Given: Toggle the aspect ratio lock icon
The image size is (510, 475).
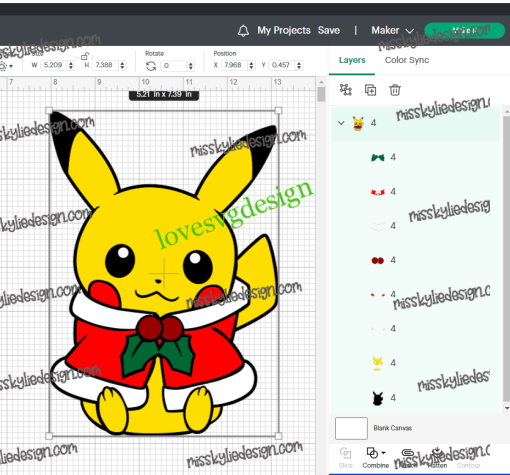Looking at the screenshot, I should pos(85,56).
